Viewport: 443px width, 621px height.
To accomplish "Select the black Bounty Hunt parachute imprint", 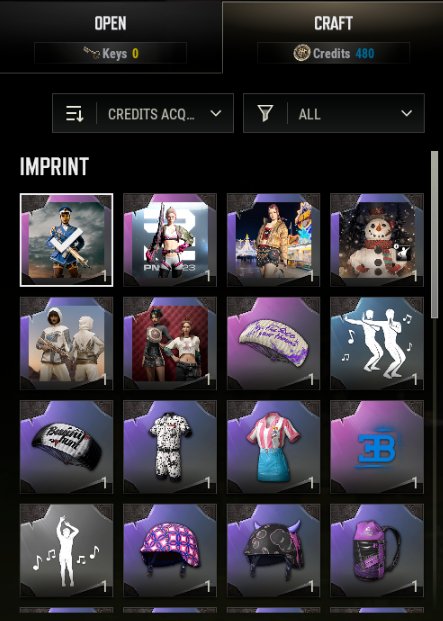I will [67, 447].
